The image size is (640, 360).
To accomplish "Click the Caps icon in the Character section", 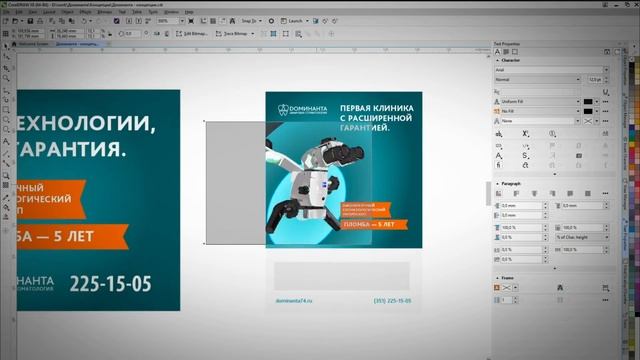I will [499, 134].
